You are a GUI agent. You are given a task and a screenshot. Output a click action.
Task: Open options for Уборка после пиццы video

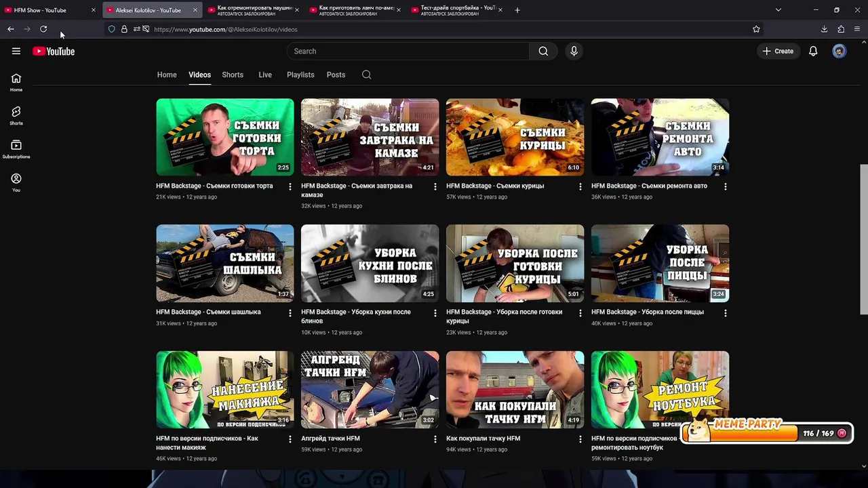point(726,313)
